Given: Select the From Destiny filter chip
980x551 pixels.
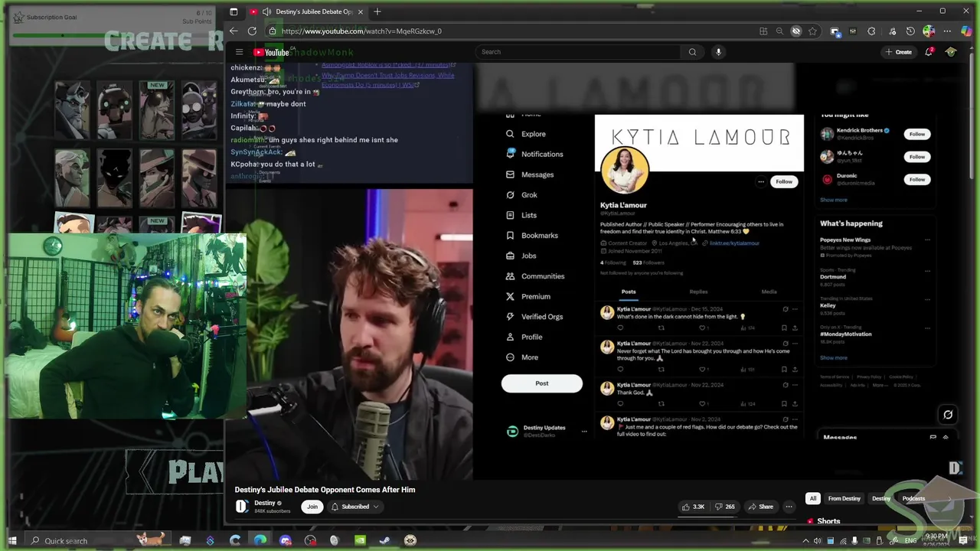Looking at the screenshot, I should click(x=844, y=499).
